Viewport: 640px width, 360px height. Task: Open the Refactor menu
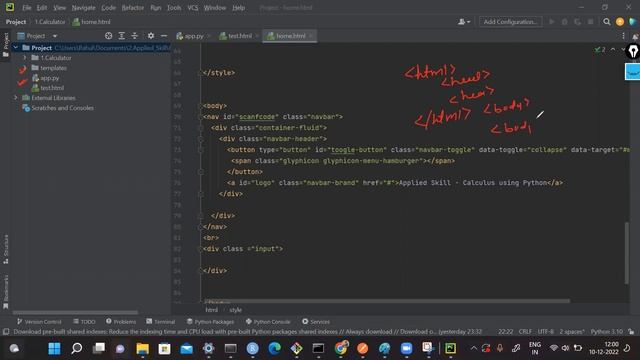point(133,7)
